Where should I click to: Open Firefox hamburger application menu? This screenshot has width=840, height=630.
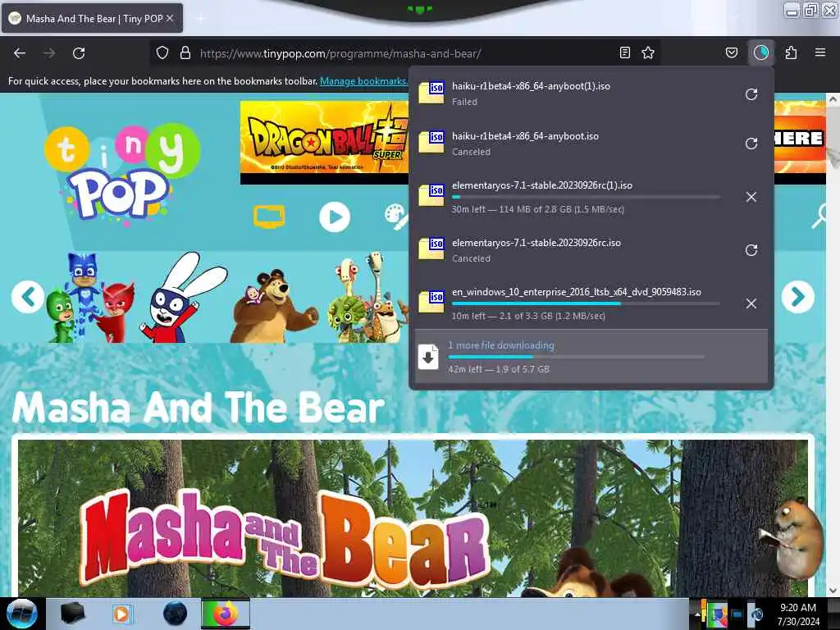click(820, 53)
